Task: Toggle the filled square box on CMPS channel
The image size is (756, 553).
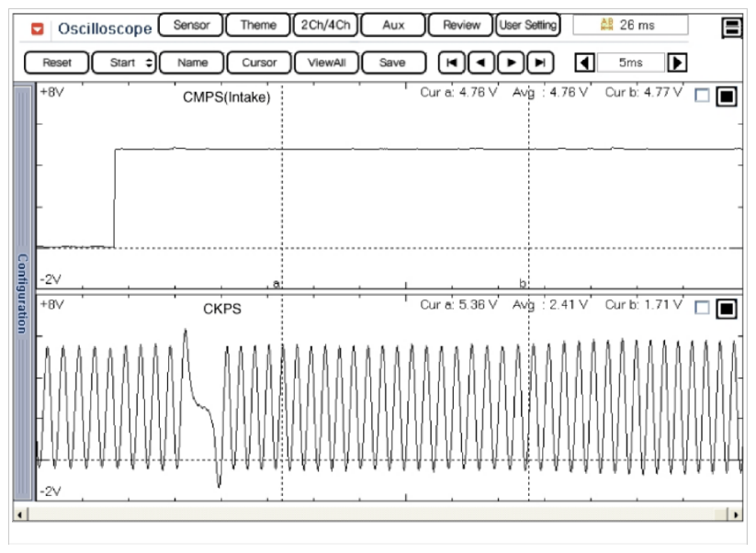Action: pos(726,96)
